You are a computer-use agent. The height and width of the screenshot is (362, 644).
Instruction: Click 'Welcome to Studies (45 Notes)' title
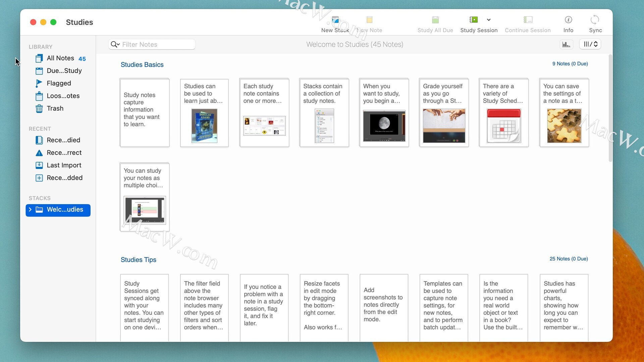click(355, 44)
